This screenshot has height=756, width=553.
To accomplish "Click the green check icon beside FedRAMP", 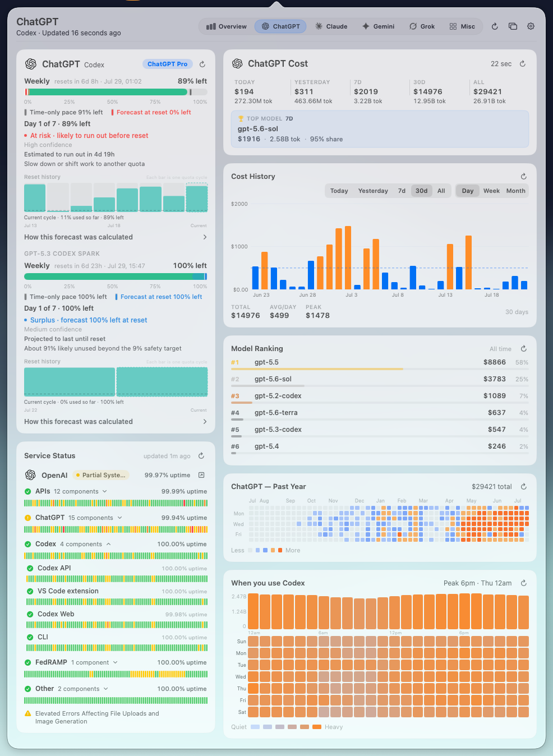I will click(27, 662).
